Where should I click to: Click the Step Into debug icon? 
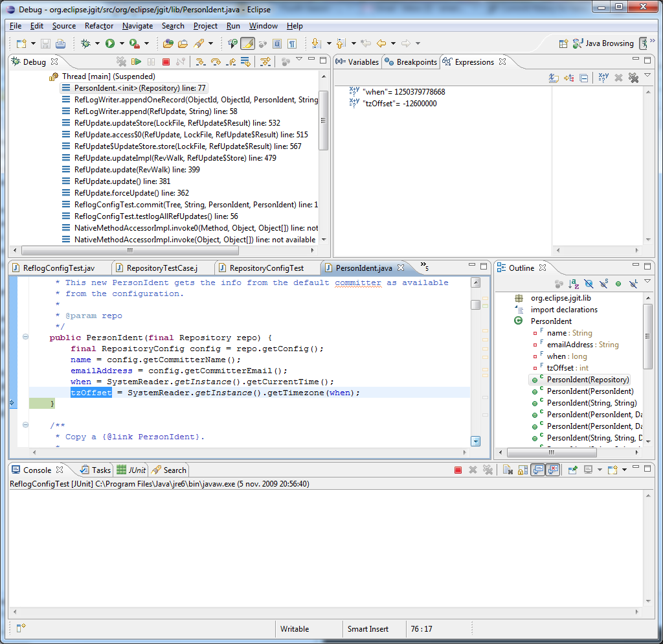click(x=200, y=62)
